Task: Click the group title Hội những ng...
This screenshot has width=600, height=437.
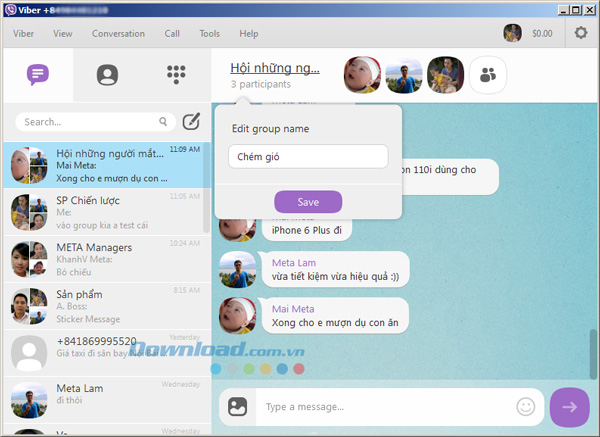Action: tap(275, 68)
